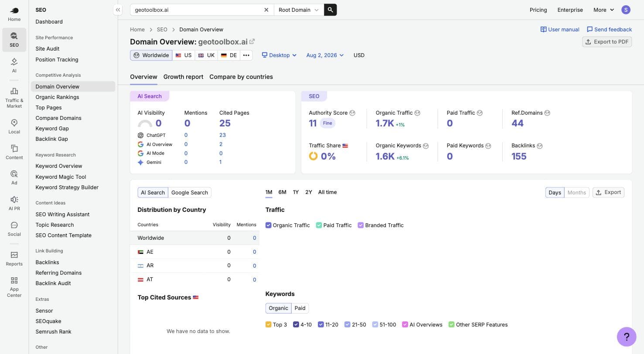Click the Paid Traffic info globe icon

click(x=480, y=113)
